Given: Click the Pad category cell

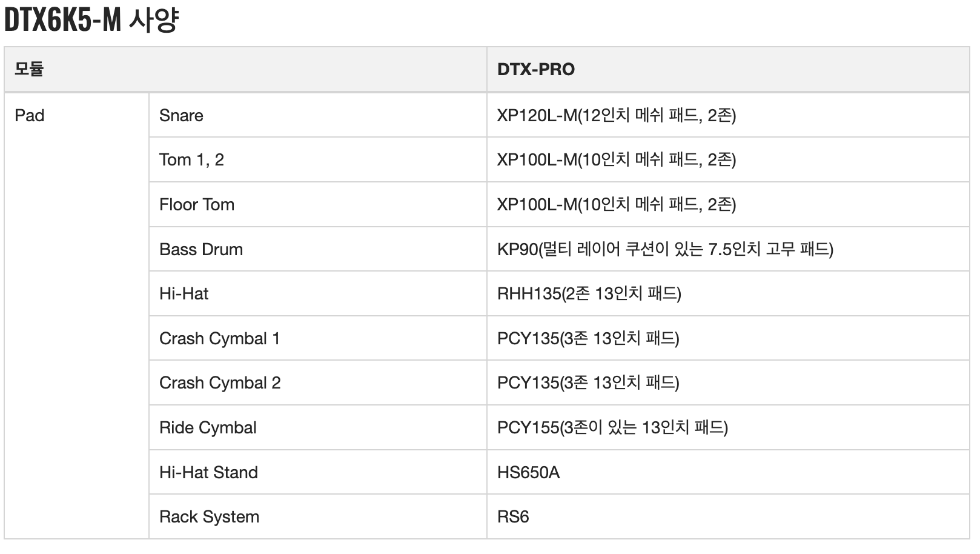Looking at the screenshot, I should point(30,115).
